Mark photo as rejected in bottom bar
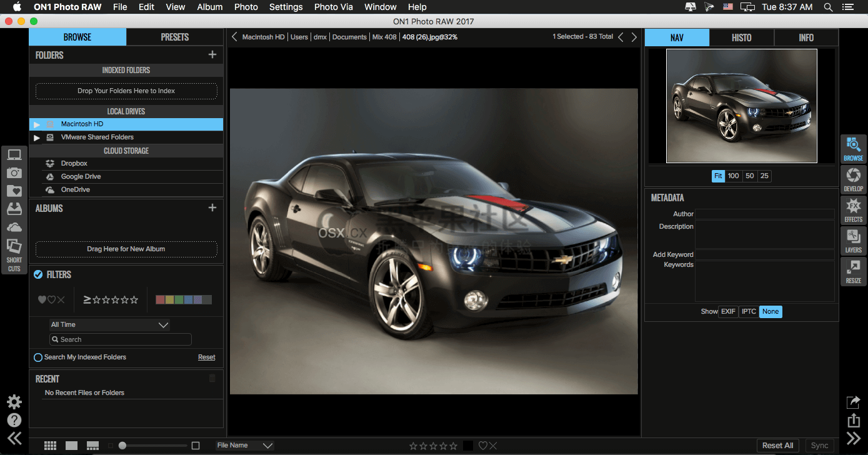 [493, 446]
